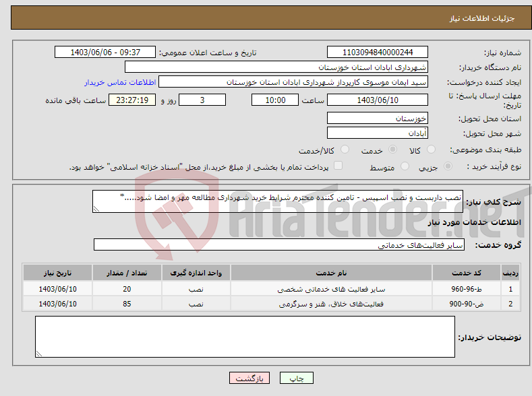The height and width of the screenshot is (396, 532).
Task: Click the تعداد / مقدار column header
Action: coord(127,273)
